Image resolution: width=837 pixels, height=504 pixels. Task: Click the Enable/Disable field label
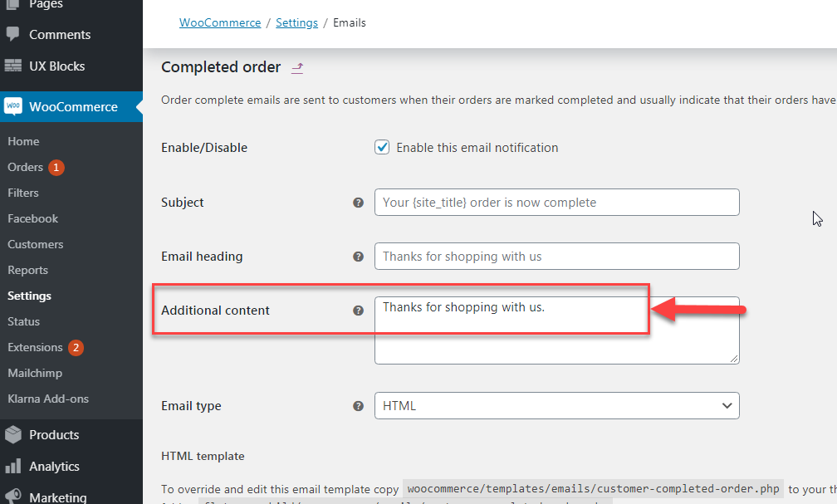(204, 148)
